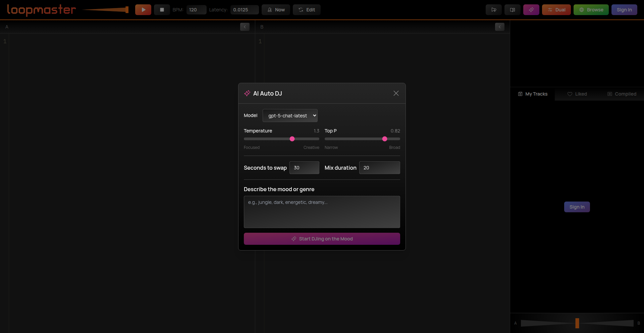Viewport: 644px width, 333px height.
Task: Switch to the Liked tab
Action: click(x=577, y=94)
